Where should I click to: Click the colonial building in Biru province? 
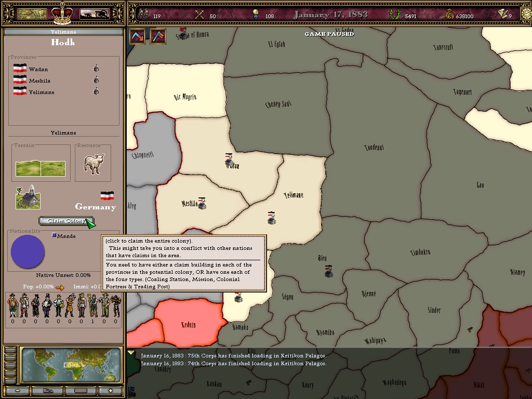coord(328,271)
